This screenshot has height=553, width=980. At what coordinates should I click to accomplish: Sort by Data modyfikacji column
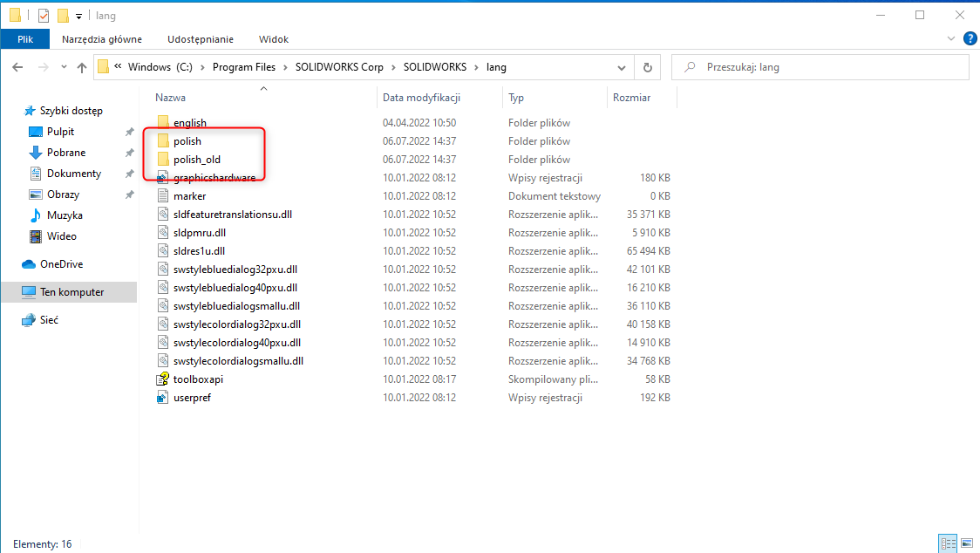point(421,98)
